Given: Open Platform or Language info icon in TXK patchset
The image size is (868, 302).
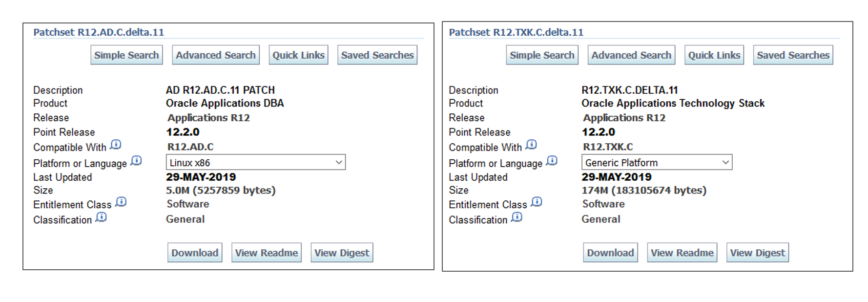Looking at the screenshot, I should pos(552,161).
